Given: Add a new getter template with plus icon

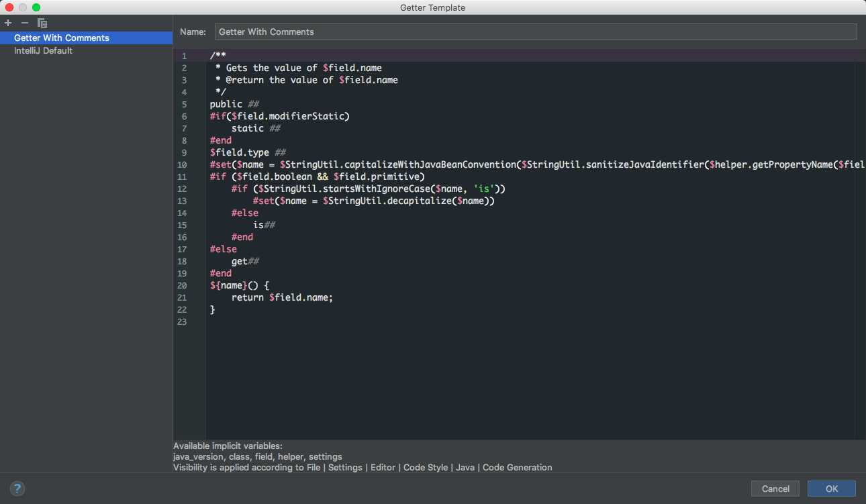Looking at the screenshot, I should click(x=8, y=23).
